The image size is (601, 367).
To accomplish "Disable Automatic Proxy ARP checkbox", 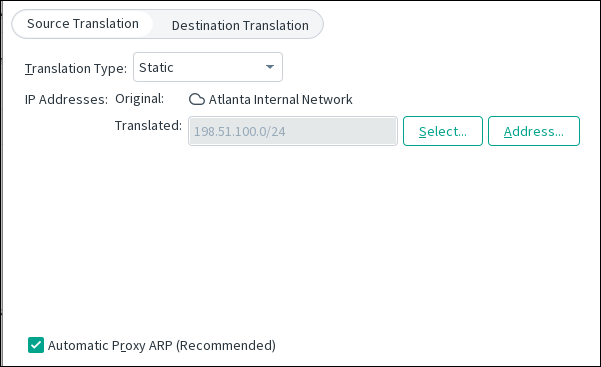I will point(36,345).
